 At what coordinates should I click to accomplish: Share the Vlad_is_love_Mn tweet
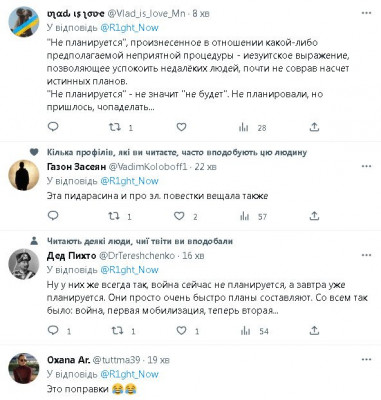pyautogui.click(x=314, y=127)
